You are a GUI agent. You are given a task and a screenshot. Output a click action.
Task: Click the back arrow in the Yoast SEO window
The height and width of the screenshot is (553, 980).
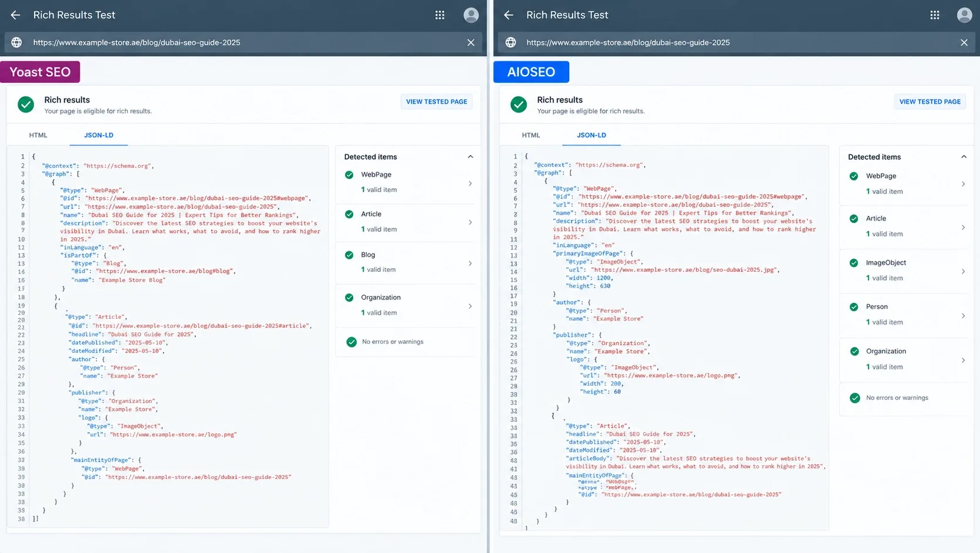coord(15,15)
